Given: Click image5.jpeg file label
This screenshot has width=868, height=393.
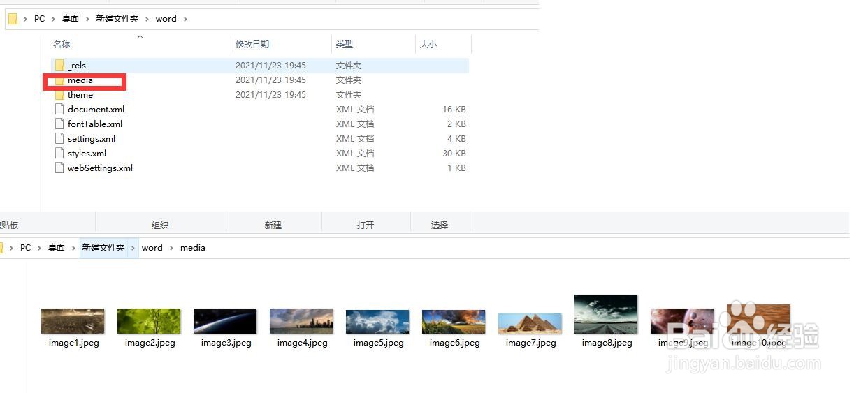Looking at the screenshot, I should click(379, 343).
